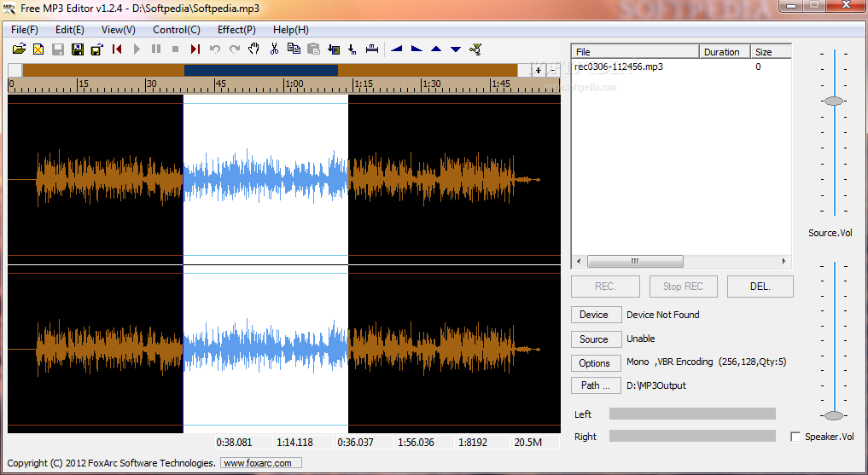Click the Speaker.Vol slider handle at the bottom
This screenshot has height=475, width=868.
click(834, 416)
